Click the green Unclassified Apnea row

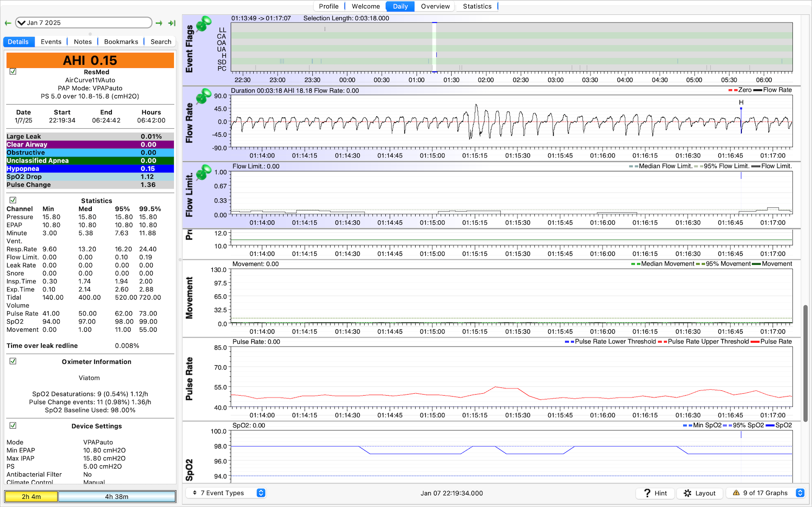point(90,160)
